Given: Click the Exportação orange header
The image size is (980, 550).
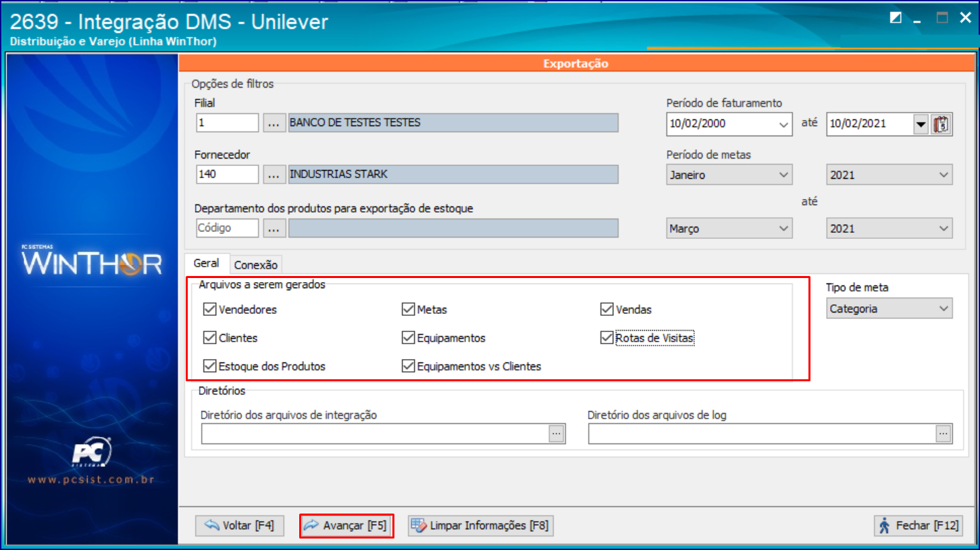Looking at the screenshot, I should (x=576, y=63).
